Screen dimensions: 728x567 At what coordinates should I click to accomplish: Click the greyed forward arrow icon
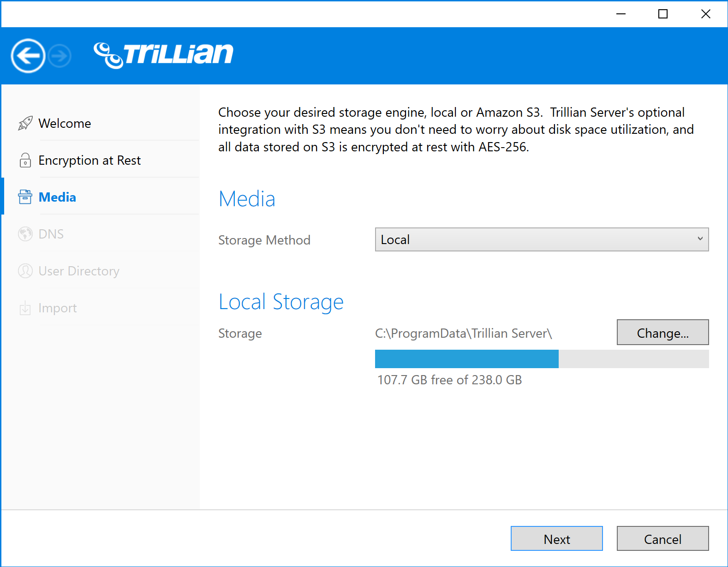coord(60,56)
